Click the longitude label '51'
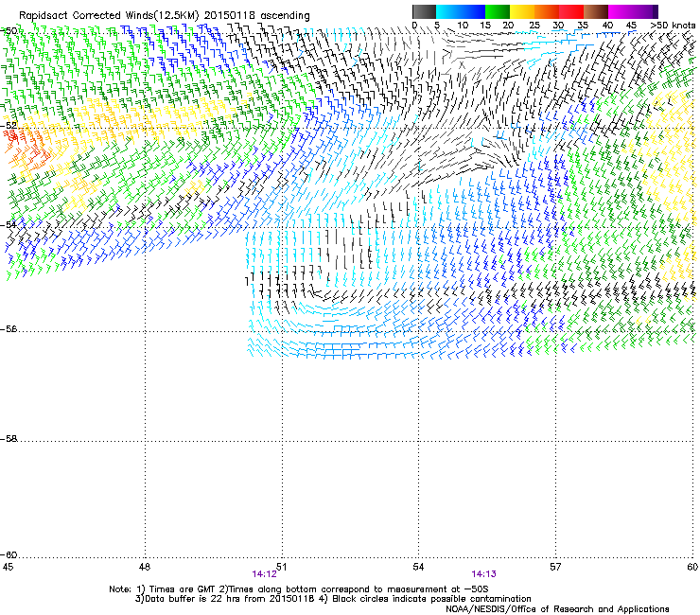 point(281,567)
